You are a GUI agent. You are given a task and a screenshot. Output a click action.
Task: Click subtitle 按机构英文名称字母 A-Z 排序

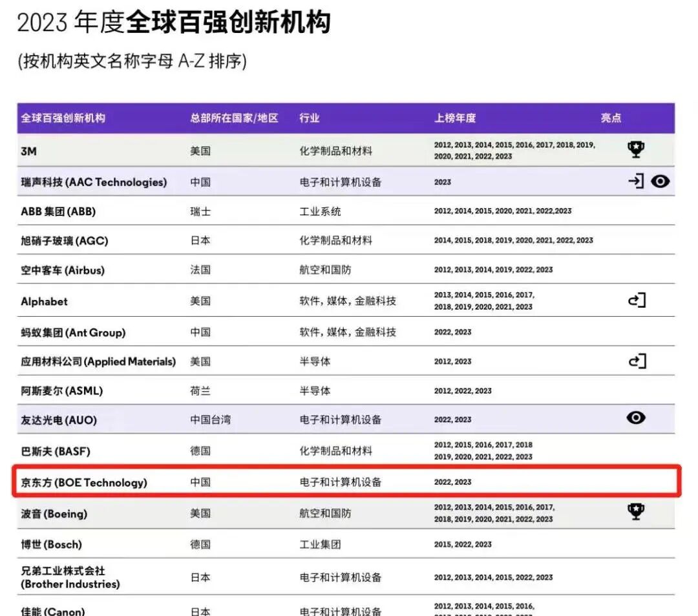132,61
